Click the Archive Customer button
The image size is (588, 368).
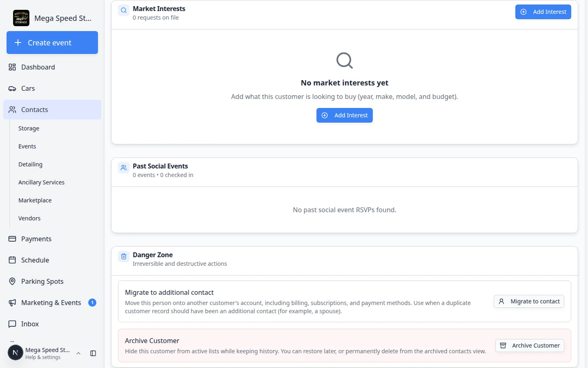530,346
